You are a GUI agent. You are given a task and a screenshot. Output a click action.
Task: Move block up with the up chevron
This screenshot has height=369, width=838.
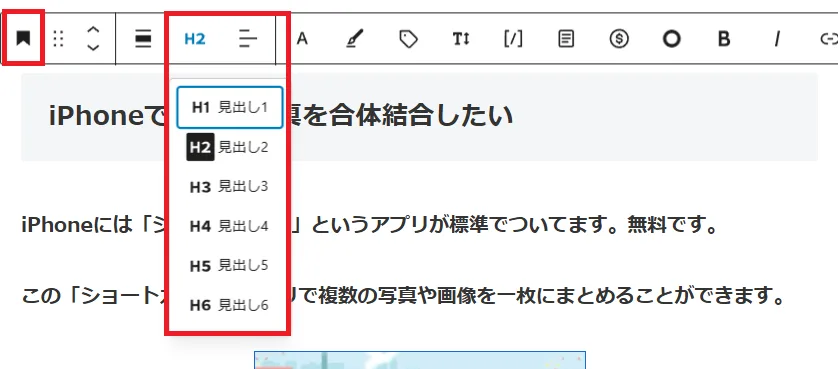pos(93,30)
